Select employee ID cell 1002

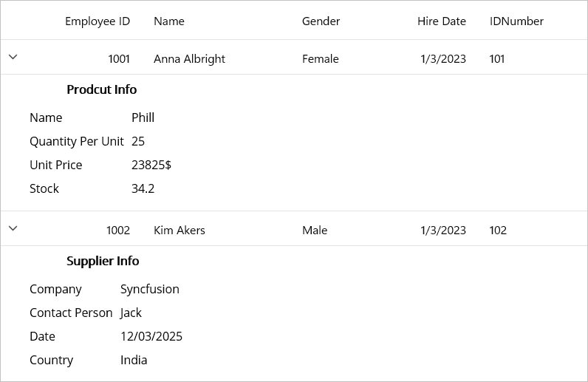(118, 231)
